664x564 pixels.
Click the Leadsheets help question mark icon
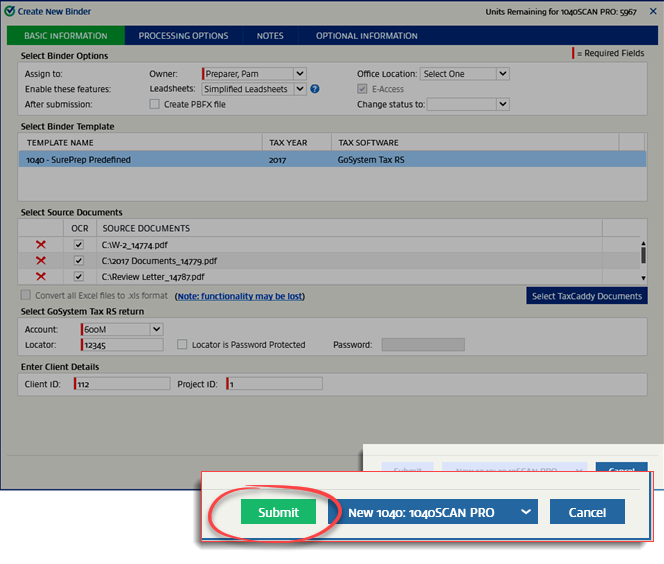pos(314,89)
